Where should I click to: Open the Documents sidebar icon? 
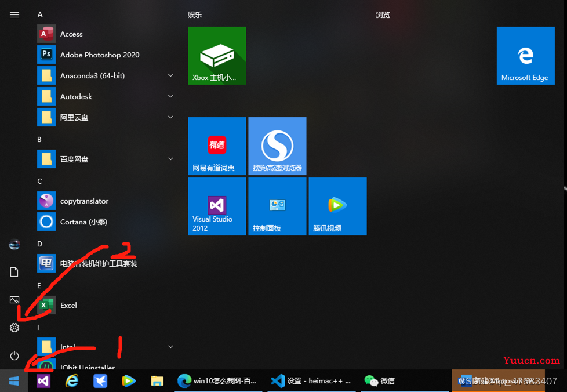pos(14,272)
